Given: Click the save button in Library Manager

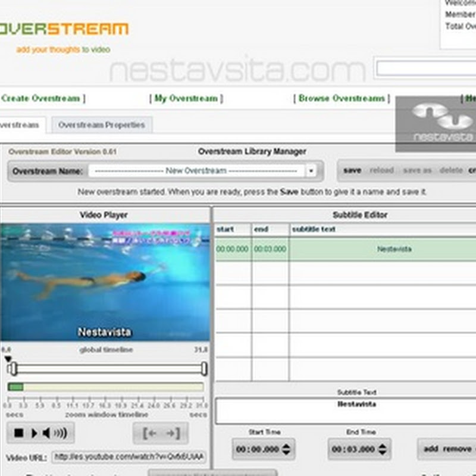Looking at the screenshot, I should point(352,170).
